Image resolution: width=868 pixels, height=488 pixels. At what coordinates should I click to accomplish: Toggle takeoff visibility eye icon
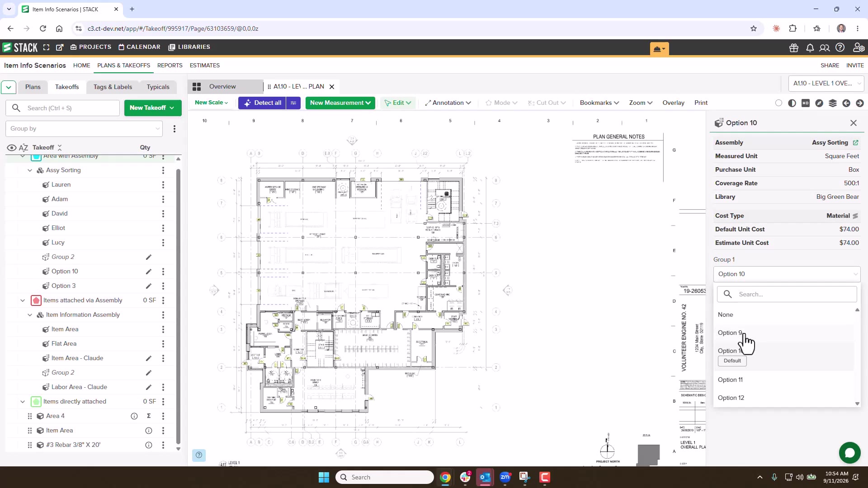12,148
